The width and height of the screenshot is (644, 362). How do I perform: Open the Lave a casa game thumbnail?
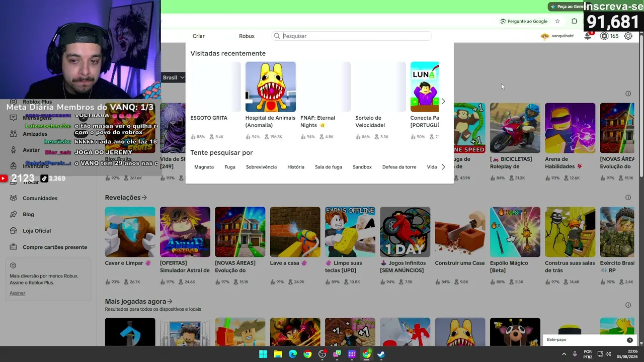click(x=295, y=232)
